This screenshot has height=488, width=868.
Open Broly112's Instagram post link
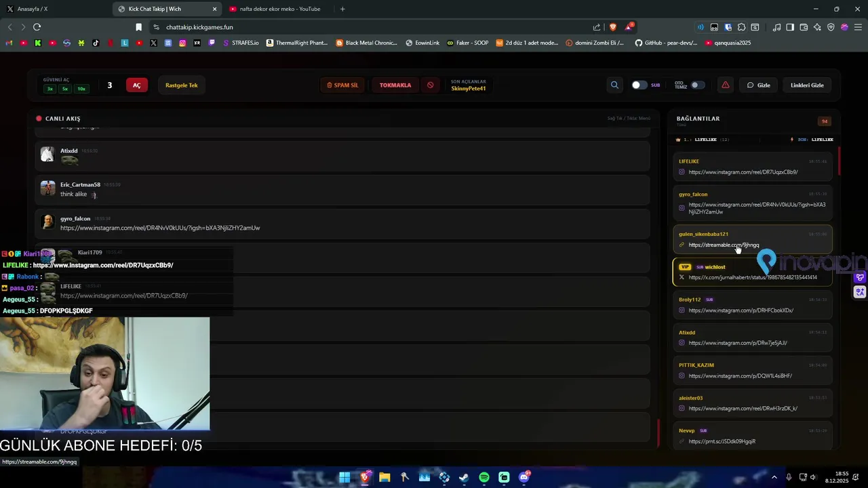click(741, 310)
